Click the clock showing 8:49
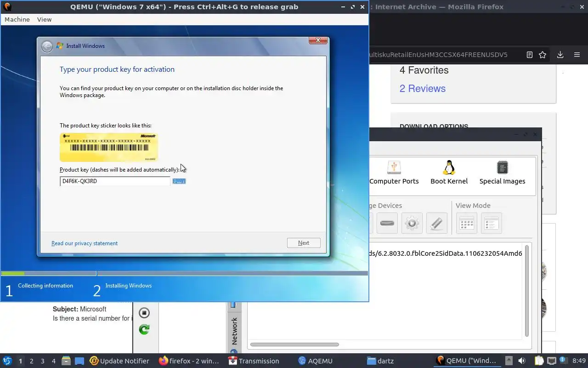The width and height of the screenshot is (588, 368). coord(579,361)
